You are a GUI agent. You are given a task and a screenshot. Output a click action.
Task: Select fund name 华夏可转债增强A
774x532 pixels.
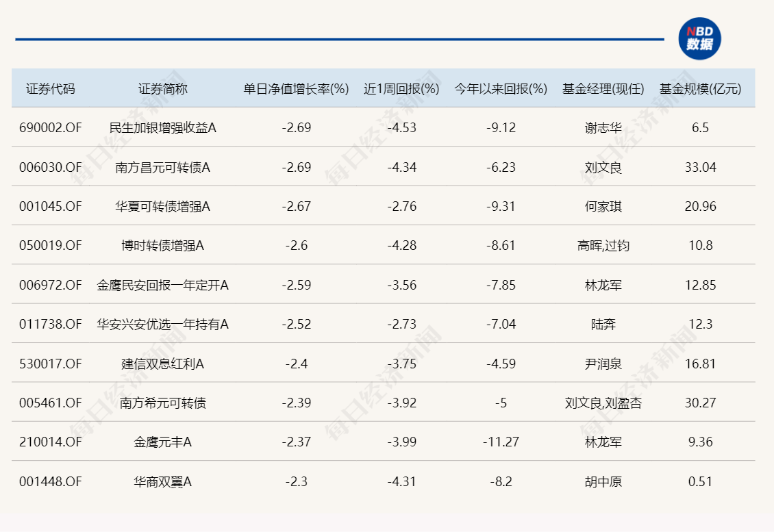click(x=162, y=206)
